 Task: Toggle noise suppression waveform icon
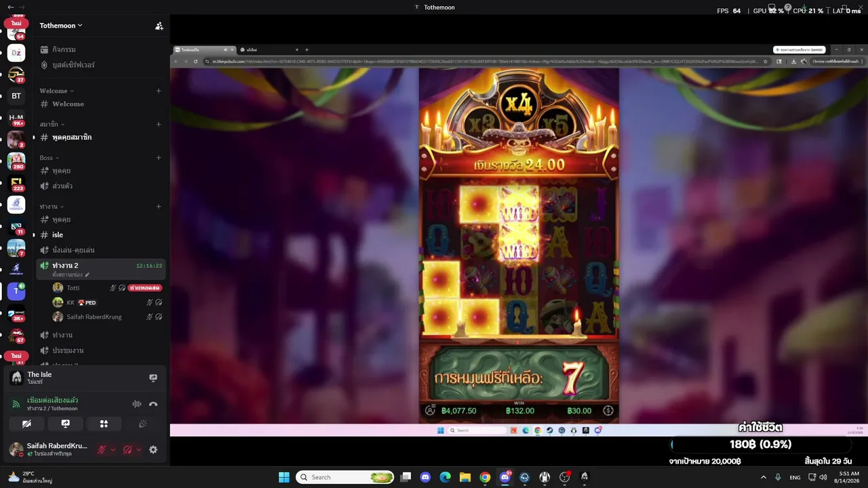[137, 404]
